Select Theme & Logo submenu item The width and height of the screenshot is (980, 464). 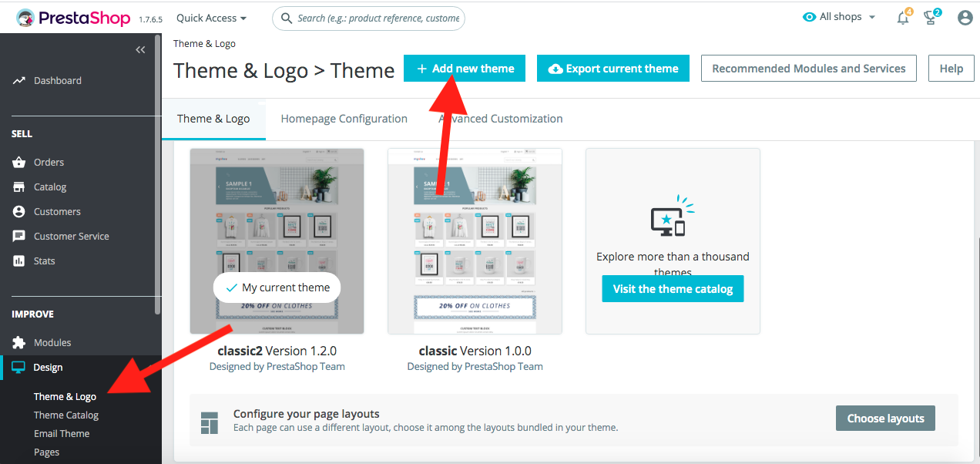(65, 396)
